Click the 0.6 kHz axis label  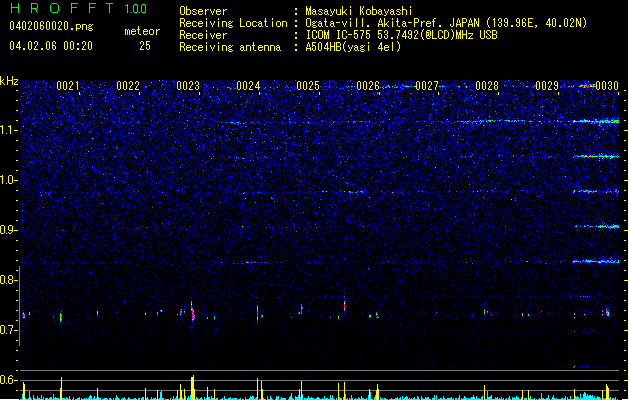pyautogui.click(x=9, y=380)
